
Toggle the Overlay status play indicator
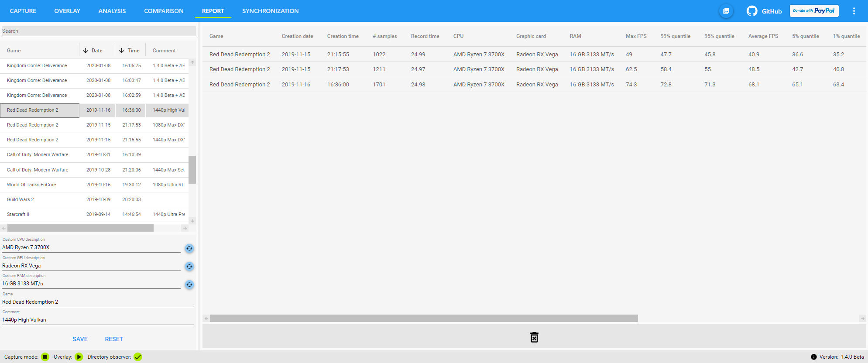79,357
